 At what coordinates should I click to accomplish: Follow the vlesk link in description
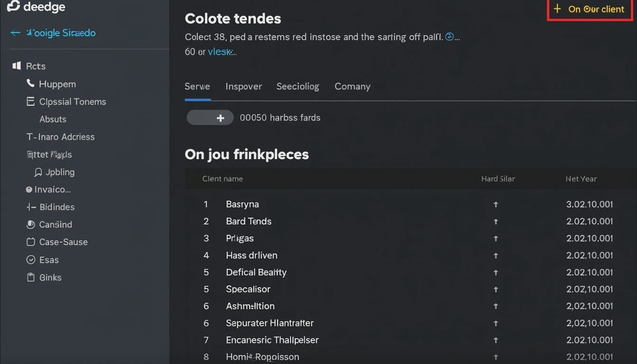click(220, 52)
